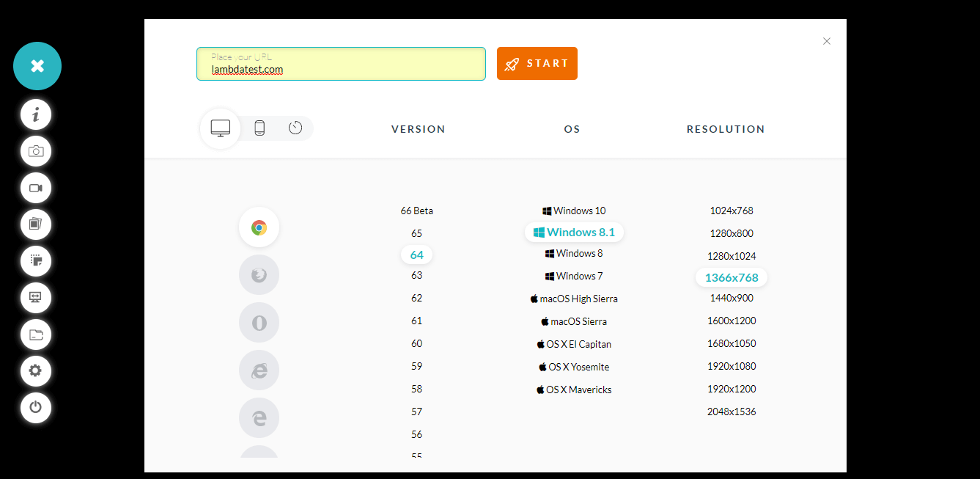Image resolution: width=980 pixels, height=479 pixels.
Task: Select the Chrome browser icon
Action: (x=259, y=227)
